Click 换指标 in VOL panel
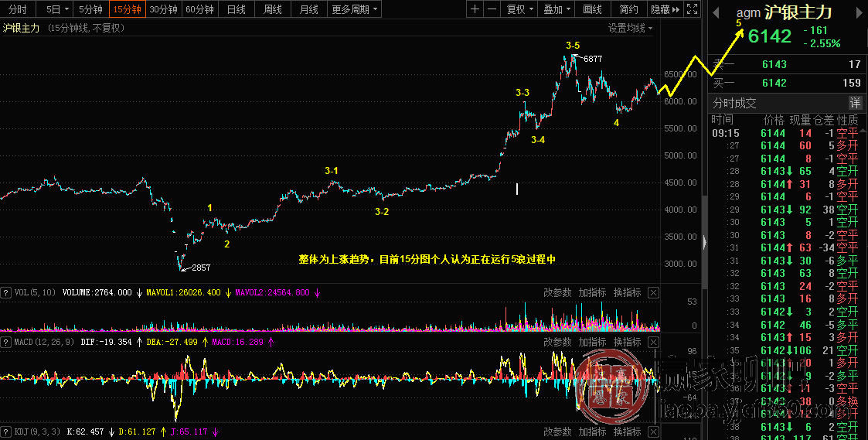The image size is (868, 440). tap(627, 292)
